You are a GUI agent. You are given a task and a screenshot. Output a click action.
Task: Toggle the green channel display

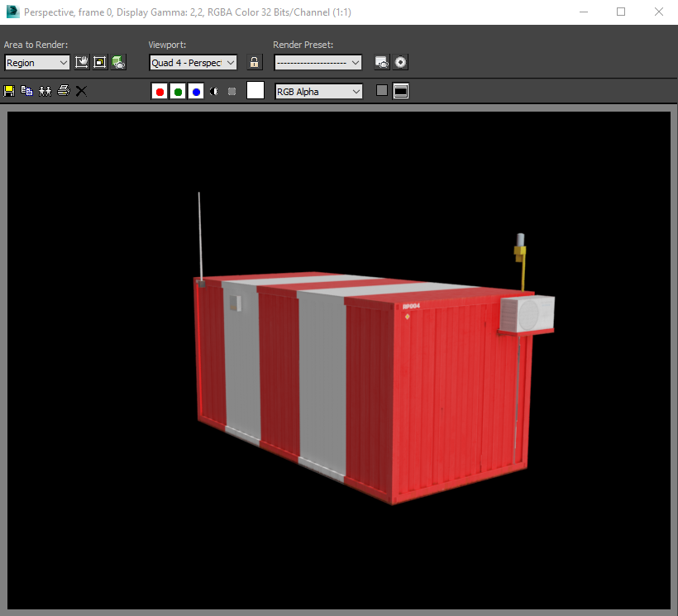coord(178,91)
